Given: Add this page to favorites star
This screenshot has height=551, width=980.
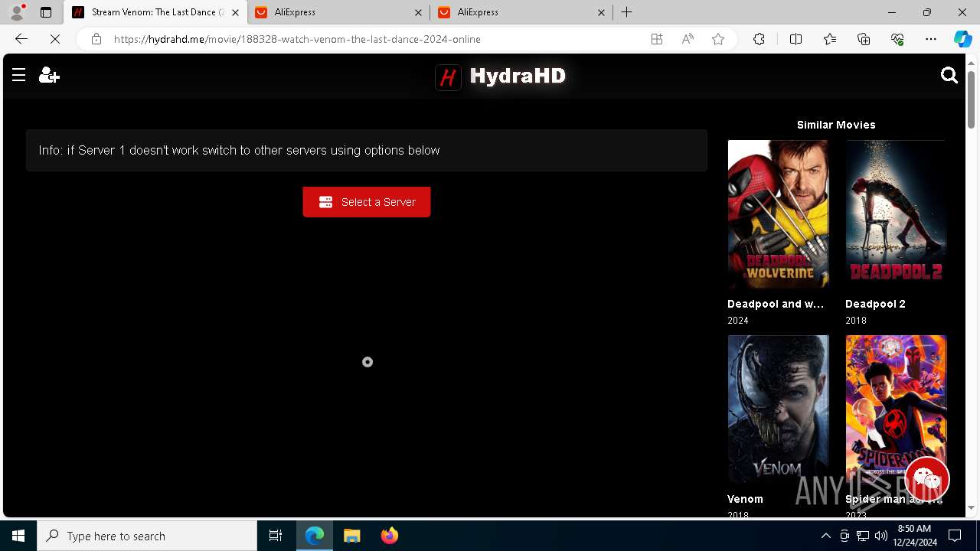Looking at the screenshot, I should 718,39.
